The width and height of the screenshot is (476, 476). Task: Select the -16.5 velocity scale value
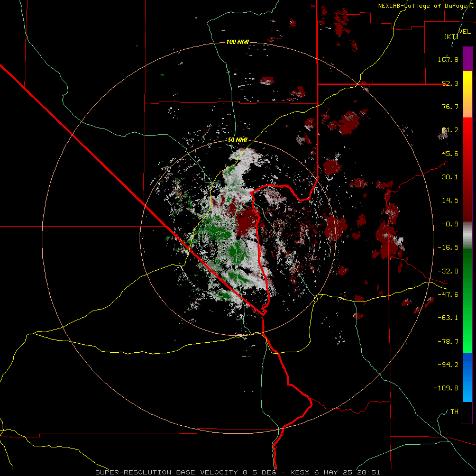point(448,248)
